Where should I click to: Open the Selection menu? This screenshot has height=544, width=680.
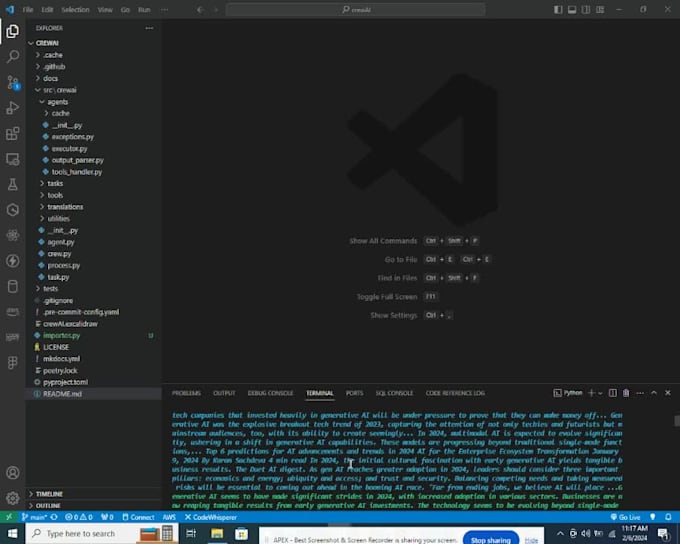click(x=75, y=10)
